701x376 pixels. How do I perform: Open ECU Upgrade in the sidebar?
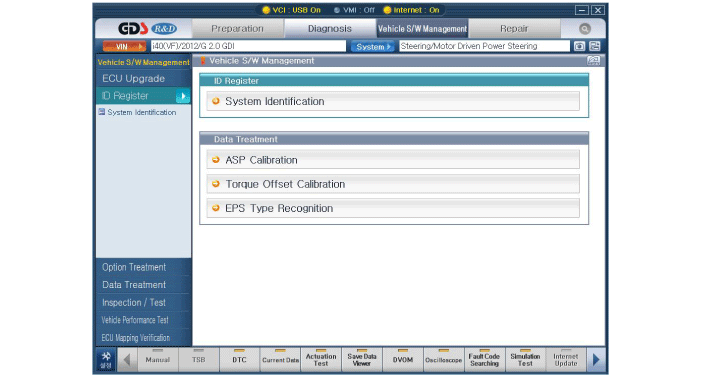point(143,79)
